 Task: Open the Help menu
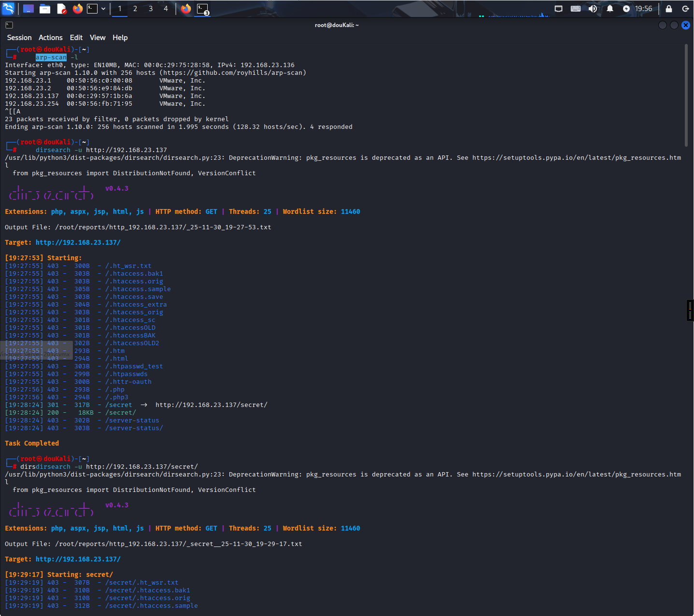120,38
